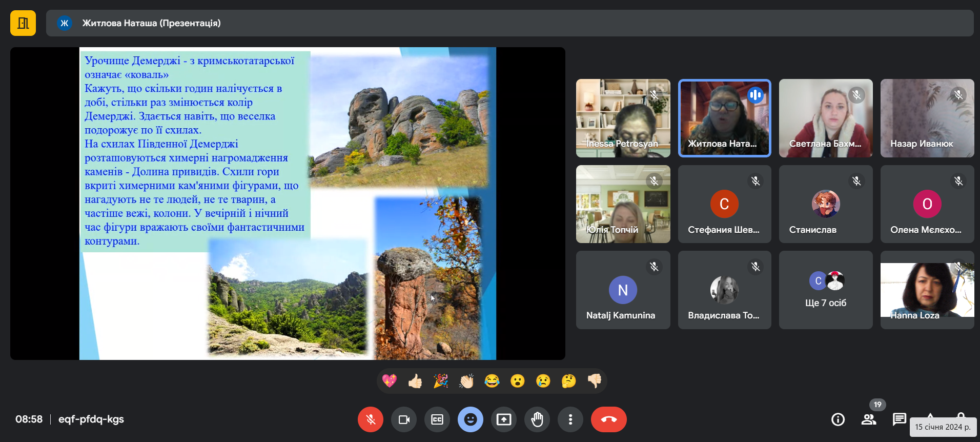Image resolution: width=980 pixels, height=442 pixels.
Task: Send the clapping hands reaction
Action: click(x=466, y=381)
